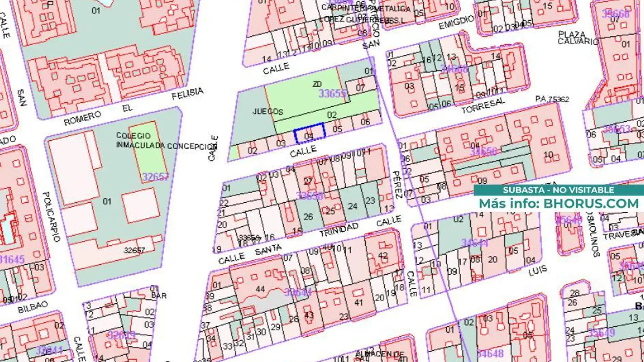Select parcel 27 on the map
This screenshot has height=362, width=644.
[308, 182]
